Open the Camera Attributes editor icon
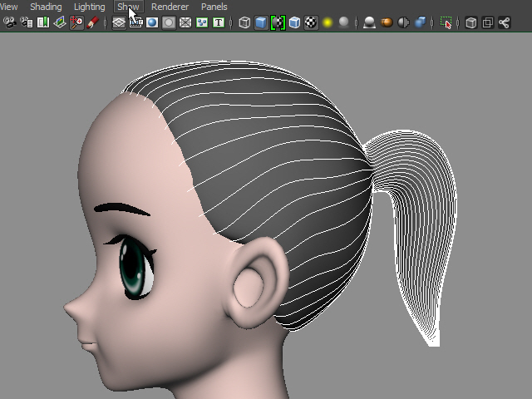This screenshot has width=532, height=399. click(x=27, y=22)
